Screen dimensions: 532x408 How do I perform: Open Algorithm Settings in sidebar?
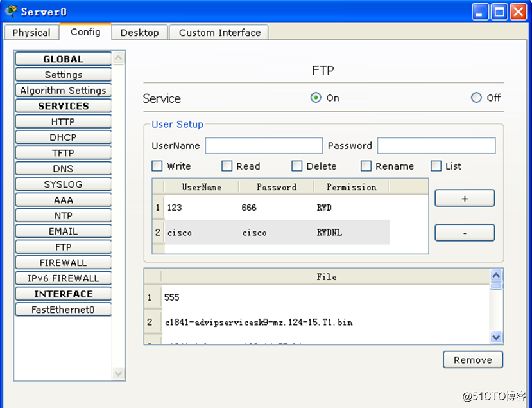(63, 90)
